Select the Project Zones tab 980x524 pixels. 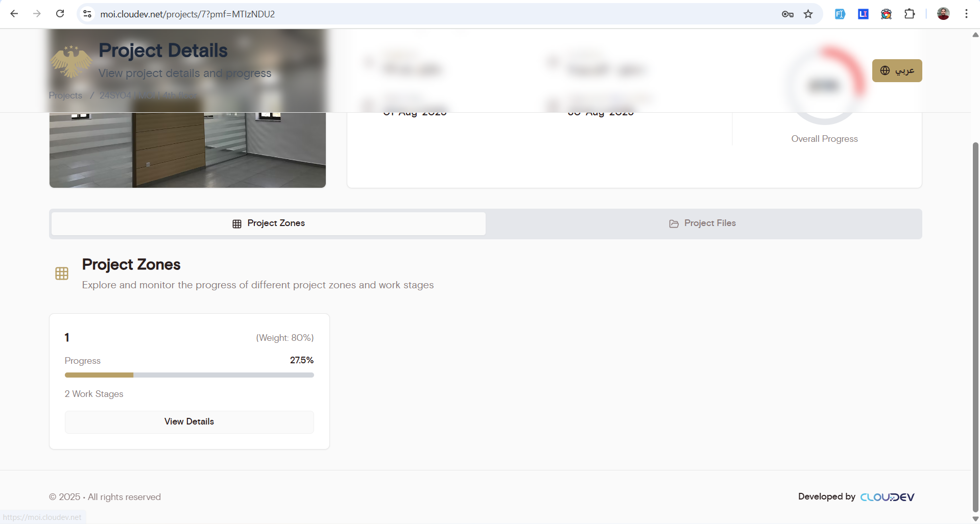pos(269,223)
